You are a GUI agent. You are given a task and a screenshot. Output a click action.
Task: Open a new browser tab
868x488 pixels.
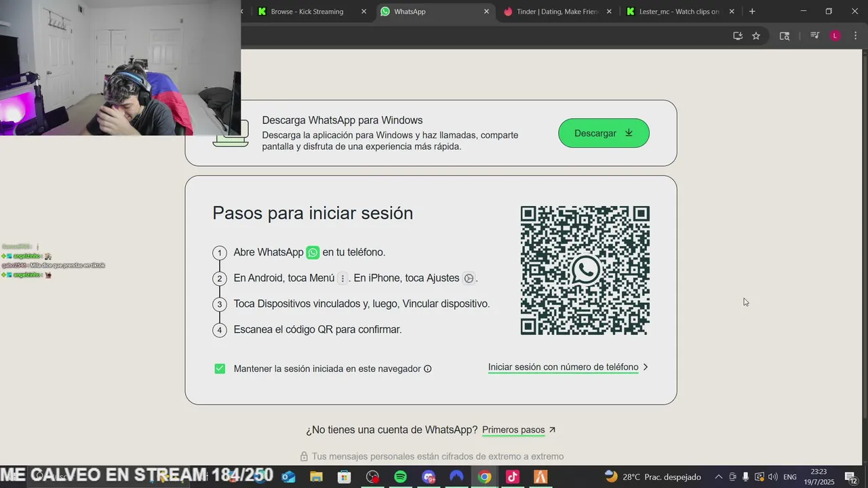point(752,12)
